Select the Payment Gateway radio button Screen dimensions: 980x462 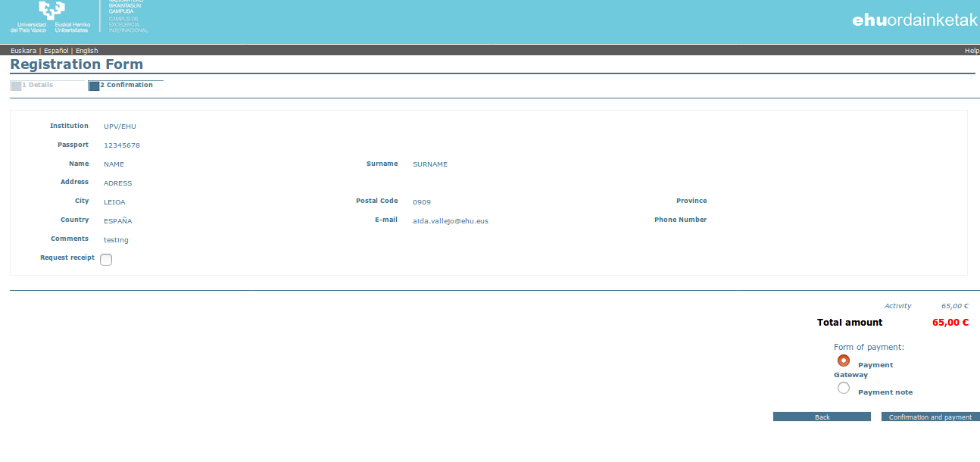pyautogui.click(x=844, y=361)
